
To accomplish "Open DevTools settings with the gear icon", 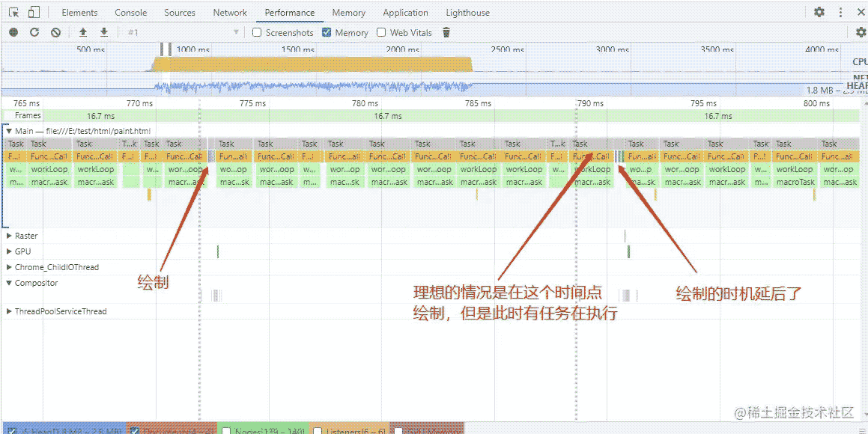I will (819, 13).
